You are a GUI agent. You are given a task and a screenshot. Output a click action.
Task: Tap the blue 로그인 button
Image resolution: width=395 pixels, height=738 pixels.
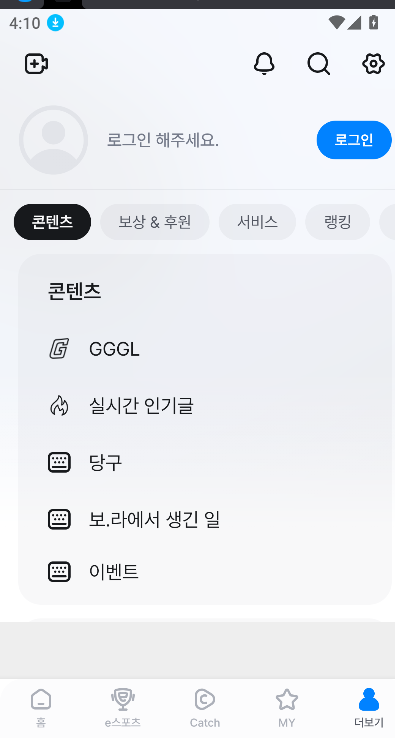tap(354, 140)
